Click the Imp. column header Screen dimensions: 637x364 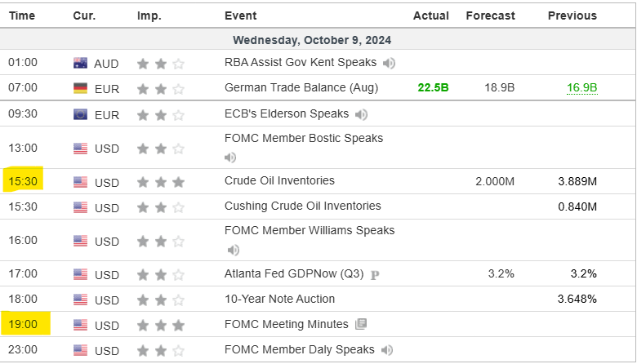149,16
